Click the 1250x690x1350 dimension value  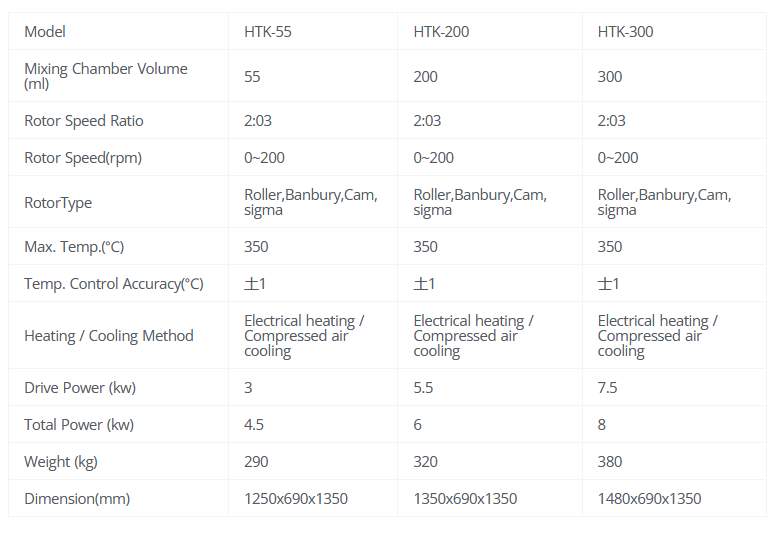(x=296, y=498)
